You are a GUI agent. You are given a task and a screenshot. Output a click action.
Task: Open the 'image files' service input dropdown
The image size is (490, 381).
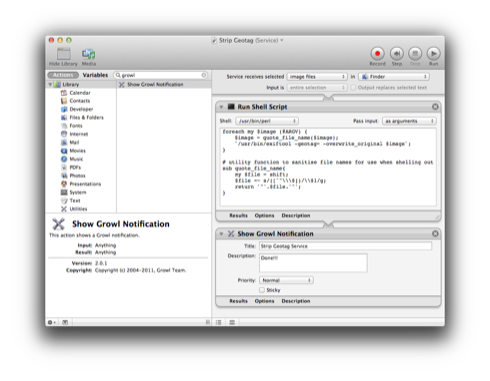(x=317, y=77)
